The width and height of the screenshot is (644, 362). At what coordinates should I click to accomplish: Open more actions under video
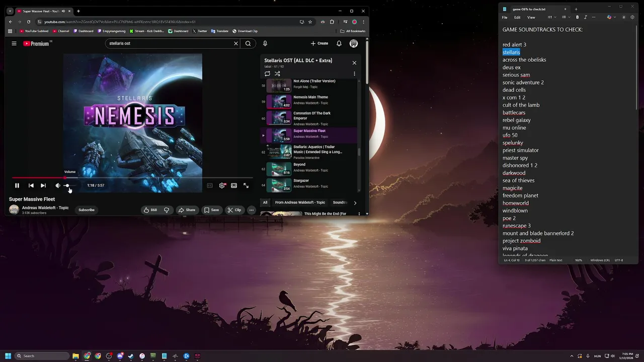pos(252,210)
